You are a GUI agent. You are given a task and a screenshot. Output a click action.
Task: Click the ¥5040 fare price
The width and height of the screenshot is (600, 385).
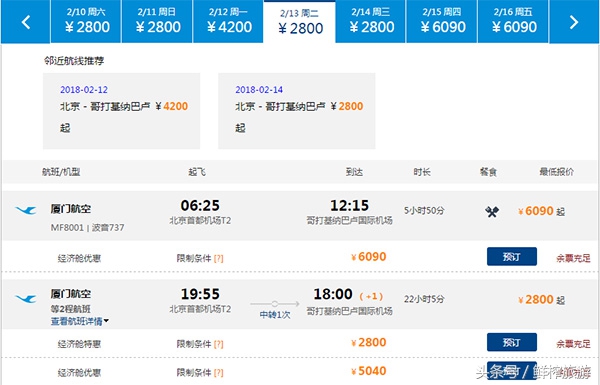pos(369,371)
